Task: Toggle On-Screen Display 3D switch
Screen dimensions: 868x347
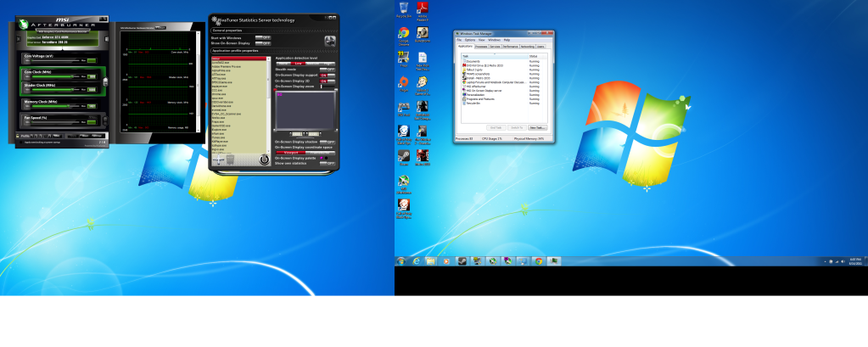Action: 328,81
